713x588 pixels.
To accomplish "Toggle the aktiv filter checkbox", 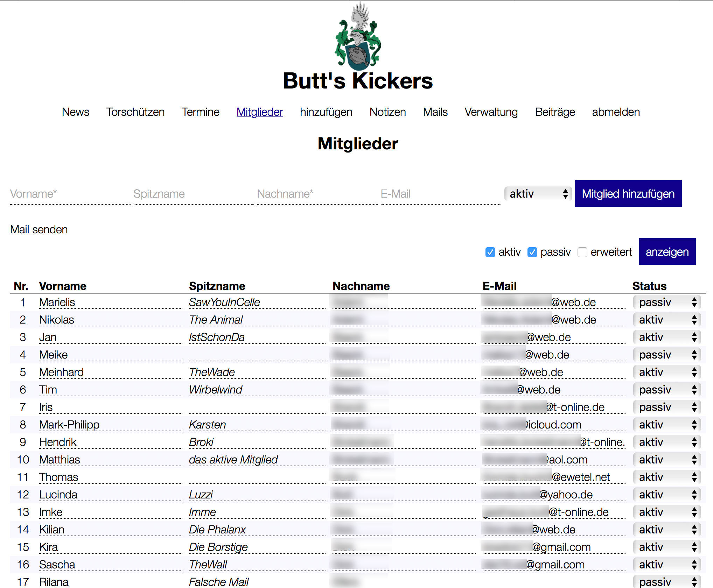I will [490, 252].
